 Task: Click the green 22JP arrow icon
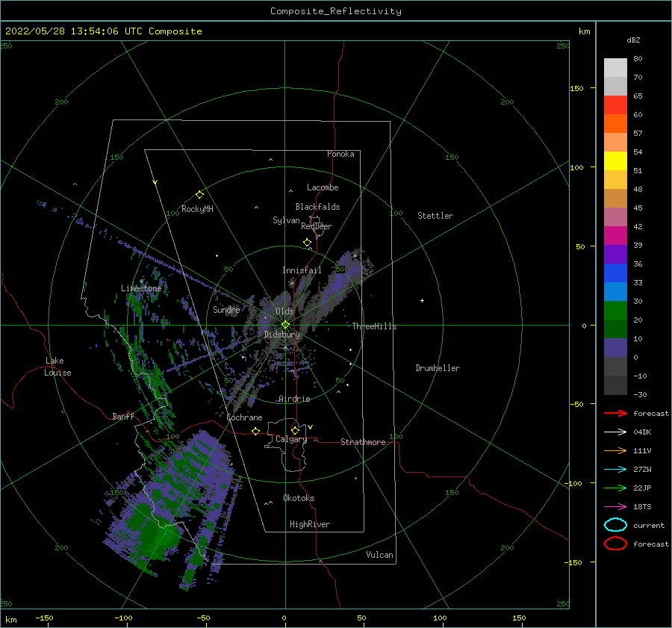615,488
